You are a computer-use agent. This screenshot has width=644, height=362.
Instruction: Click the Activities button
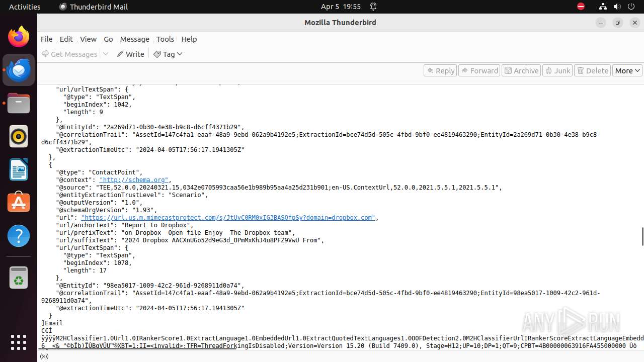25,7
